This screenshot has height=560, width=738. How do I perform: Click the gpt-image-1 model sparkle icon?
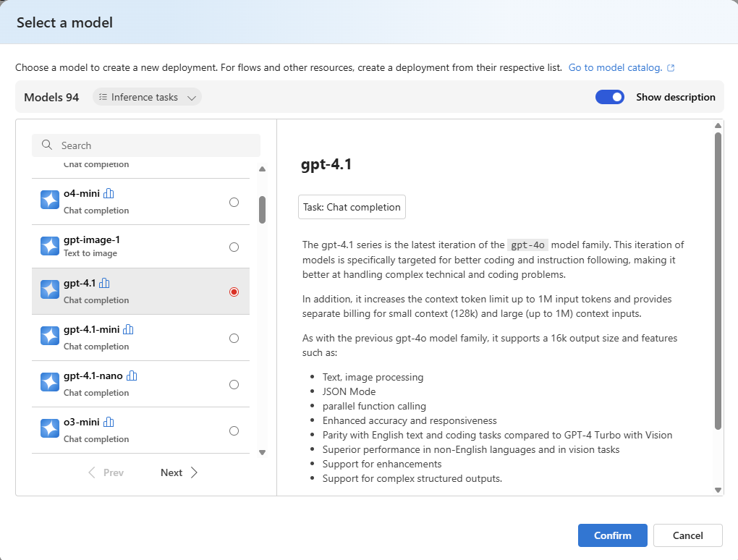point(50,246)
